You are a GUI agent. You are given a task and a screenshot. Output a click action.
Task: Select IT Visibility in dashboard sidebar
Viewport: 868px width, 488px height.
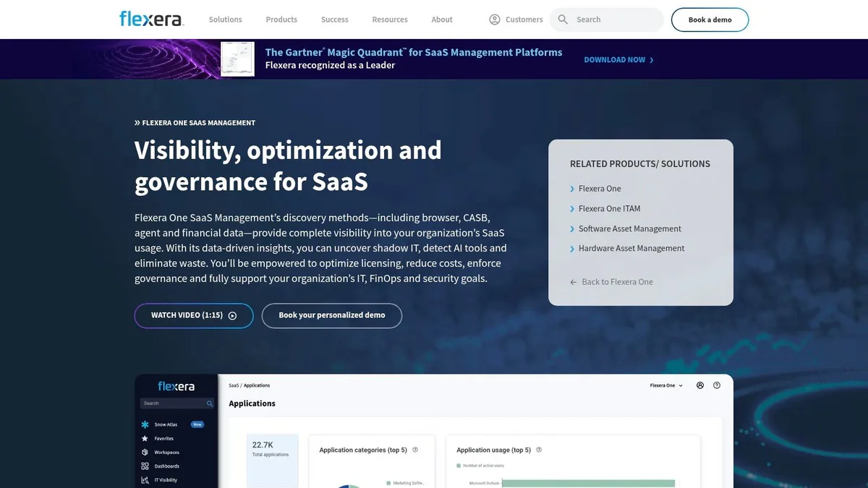166,480
